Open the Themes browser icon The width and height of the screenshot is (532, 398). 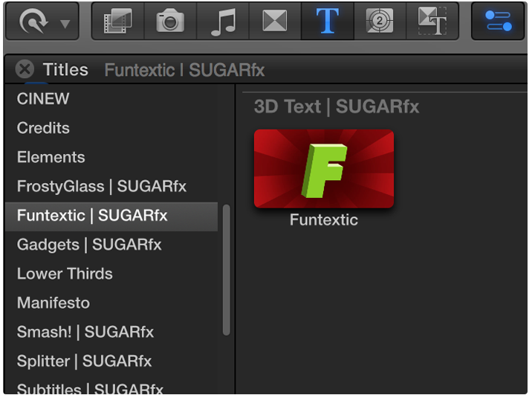432,21
